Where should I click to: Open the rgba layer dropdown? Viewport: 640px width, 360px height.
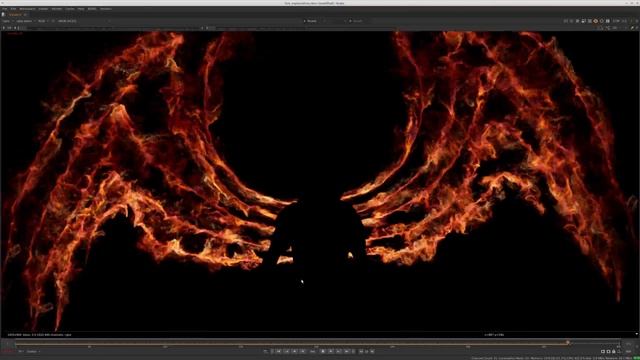[x=8, y=21]
